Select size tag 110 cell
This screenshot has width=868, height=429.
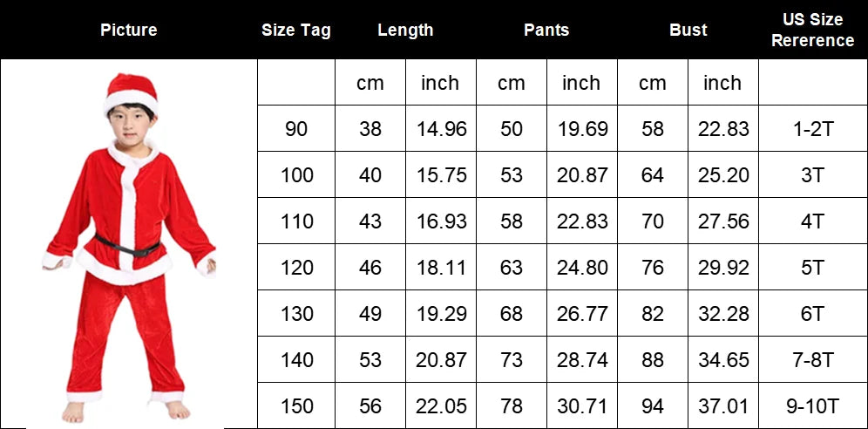point(296,221)
